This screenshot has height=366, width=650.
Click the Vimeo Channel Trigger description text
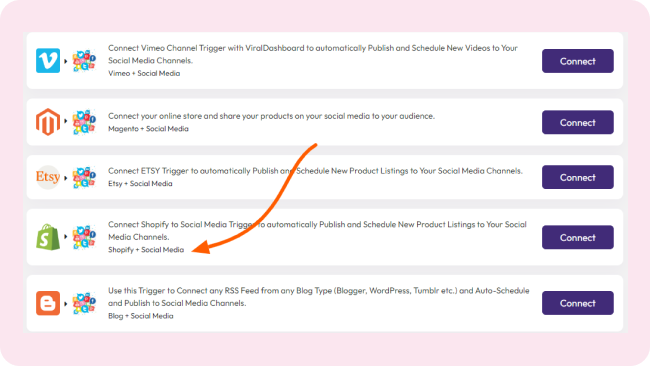[313, 54]
